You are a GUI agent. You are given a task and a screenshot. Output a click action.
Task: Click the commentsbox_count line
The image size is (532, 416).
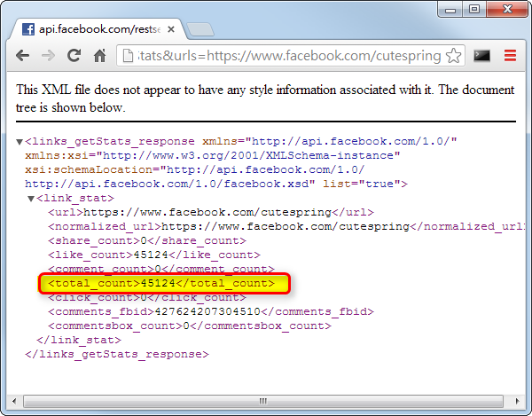[190, 326]
